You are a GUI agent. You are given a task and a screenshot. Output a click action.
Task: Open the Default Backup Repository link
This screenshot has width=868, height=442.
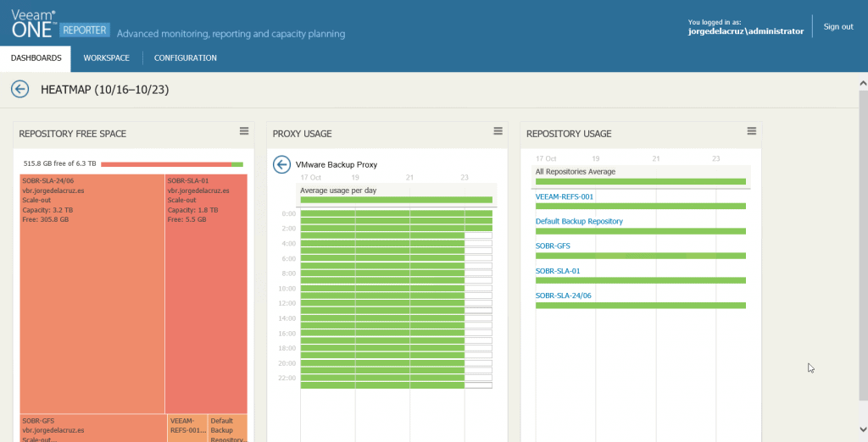click(579, 221)
